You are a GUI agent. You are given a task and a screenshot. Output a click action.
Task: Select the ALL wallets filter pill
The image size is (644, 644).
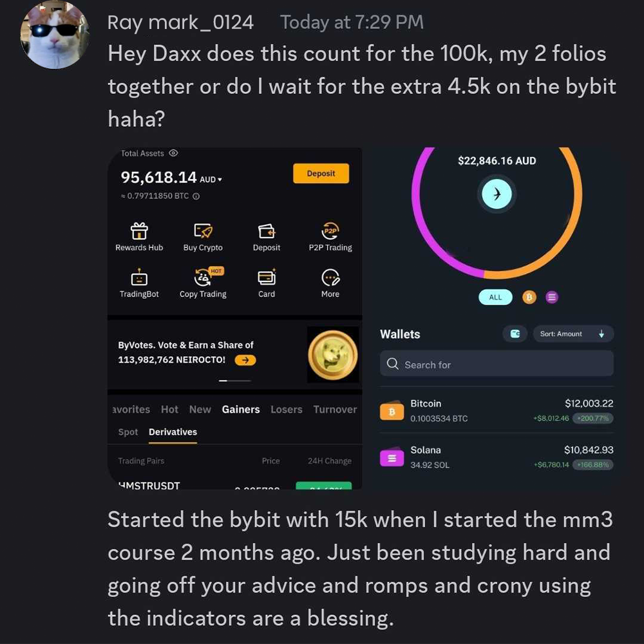tap(495, 297)
